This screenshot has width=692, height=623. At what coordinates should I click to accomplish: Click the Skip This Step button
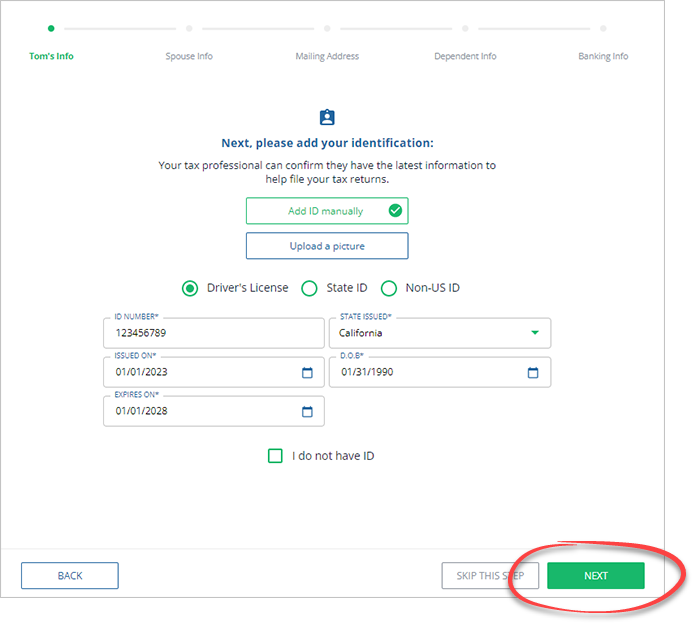(490, 576)
